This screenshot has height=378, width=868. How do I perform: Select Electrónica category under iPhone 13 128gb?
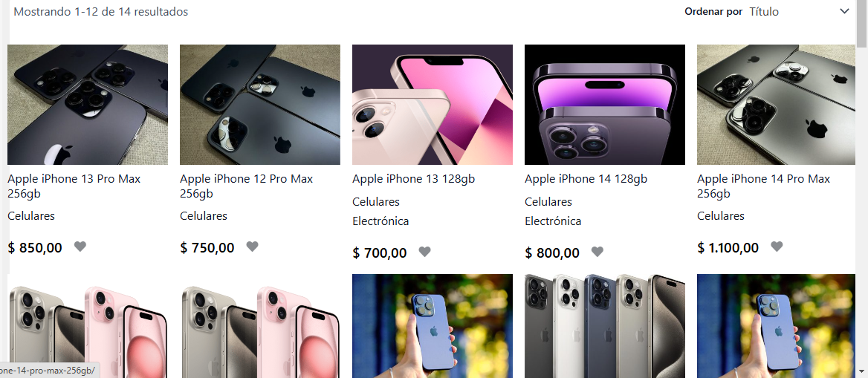click(x=380, y=221)
